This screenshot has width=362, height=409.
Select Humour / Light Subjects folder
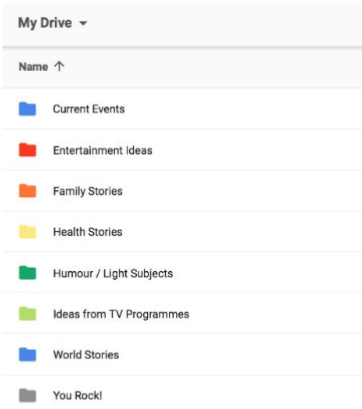113,273
